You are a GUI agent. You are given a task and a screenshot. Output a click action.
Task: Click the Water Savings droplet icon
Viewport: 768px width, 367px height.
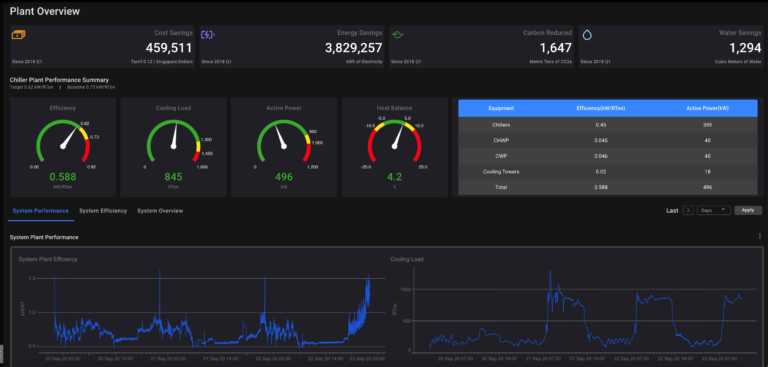coord(587,35)
